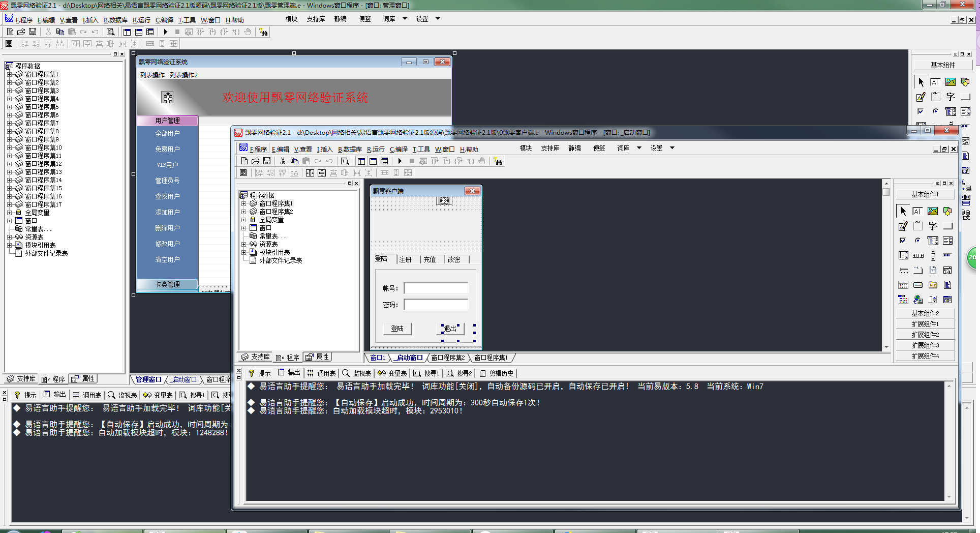Click center-vertically align icon in front window
This screenshot has width=980, height=533.
tap(322, 173)
